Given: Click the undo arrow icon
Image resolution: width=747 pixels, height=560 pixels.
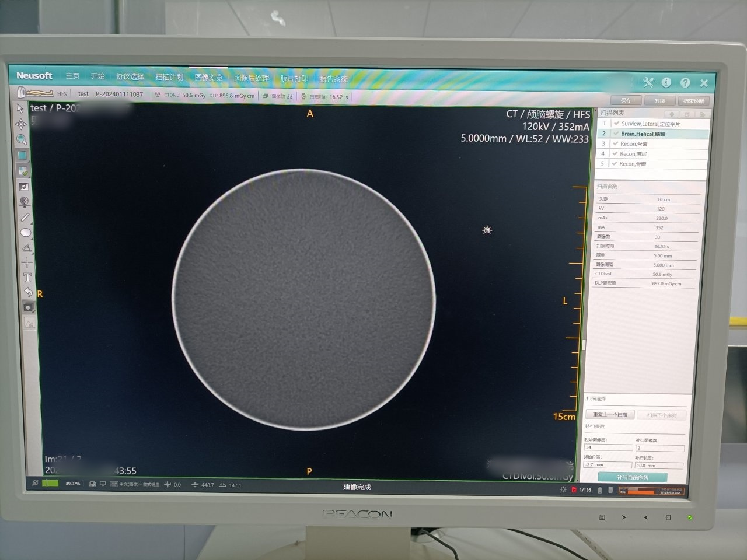Looking at the screenshot, I should click(x=27, y=292).
